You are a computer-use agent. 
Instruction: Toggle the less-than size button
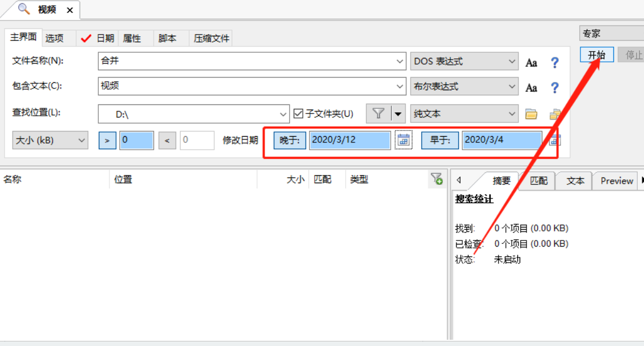167,140
